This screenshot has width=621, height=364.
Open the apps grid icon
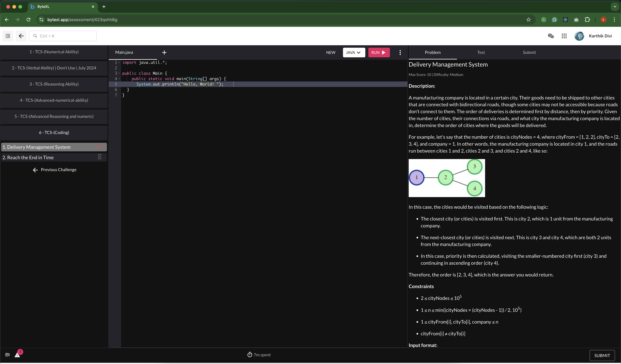tap(564, 36)
